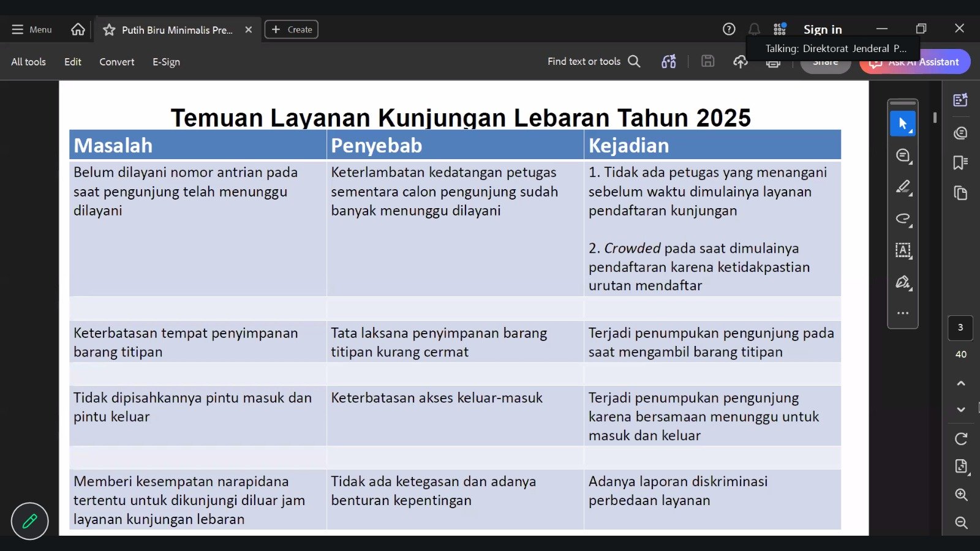Image resolution: width=980 pixels, height=551 pixels.
Task: Click the page number 3 box
Action: pos(960,328)
